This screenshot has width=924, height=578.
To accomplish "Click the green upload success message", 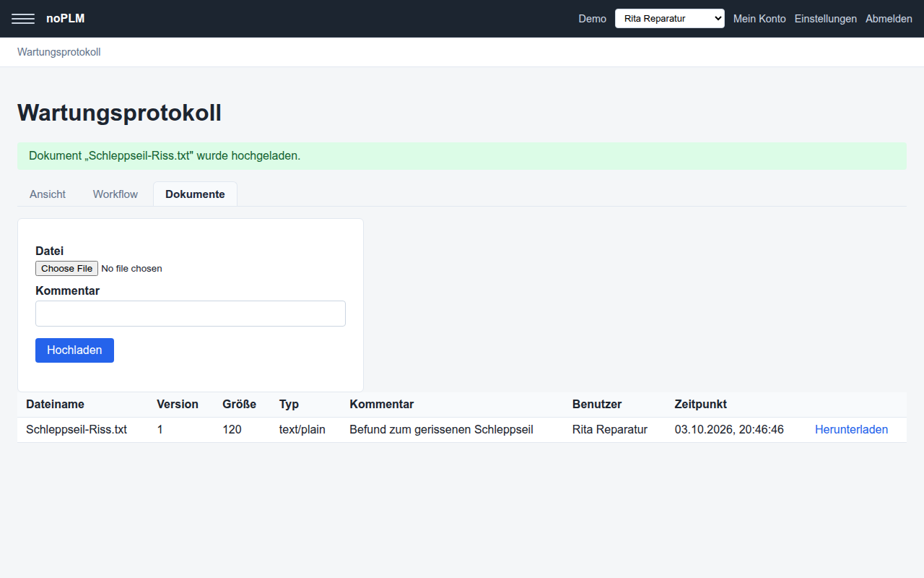I will coord(462,156).
